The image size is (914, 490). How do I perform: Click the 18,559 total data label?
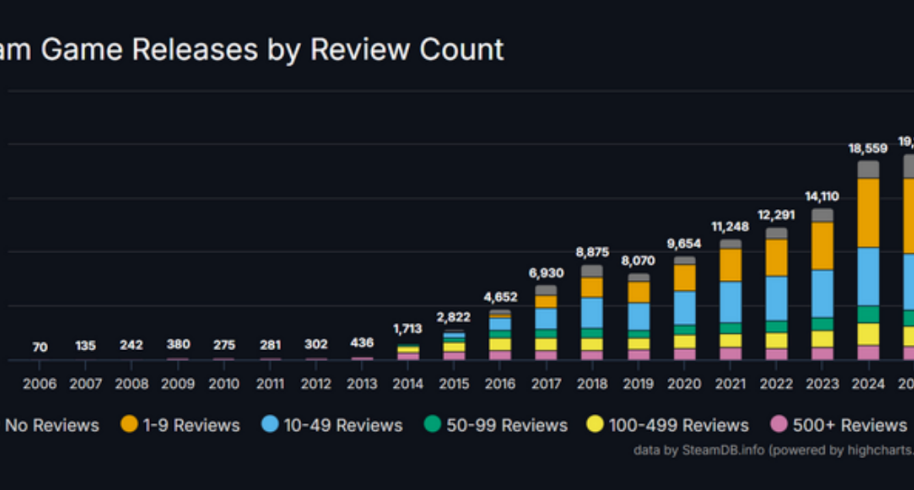868,148
